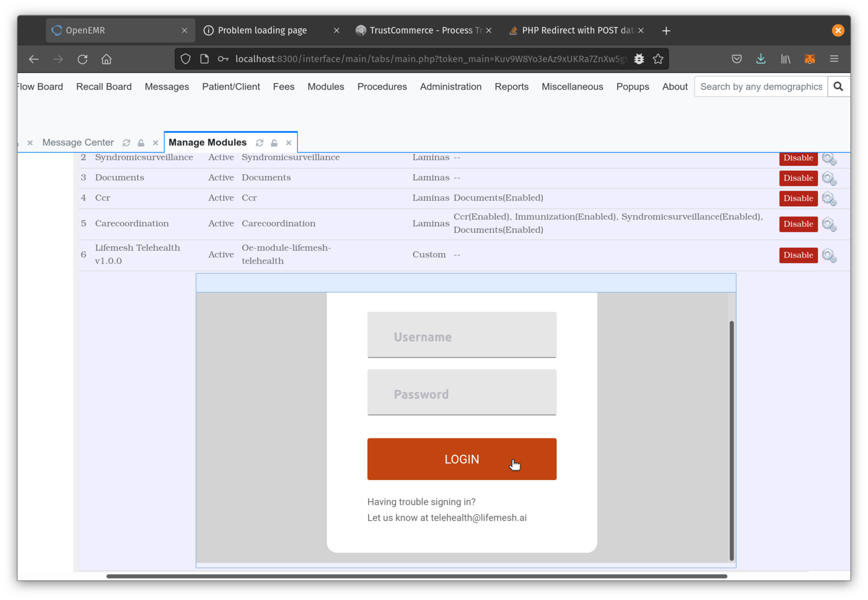Lock the Manage Modules tab
868x600 pixels.
point(274,143)
